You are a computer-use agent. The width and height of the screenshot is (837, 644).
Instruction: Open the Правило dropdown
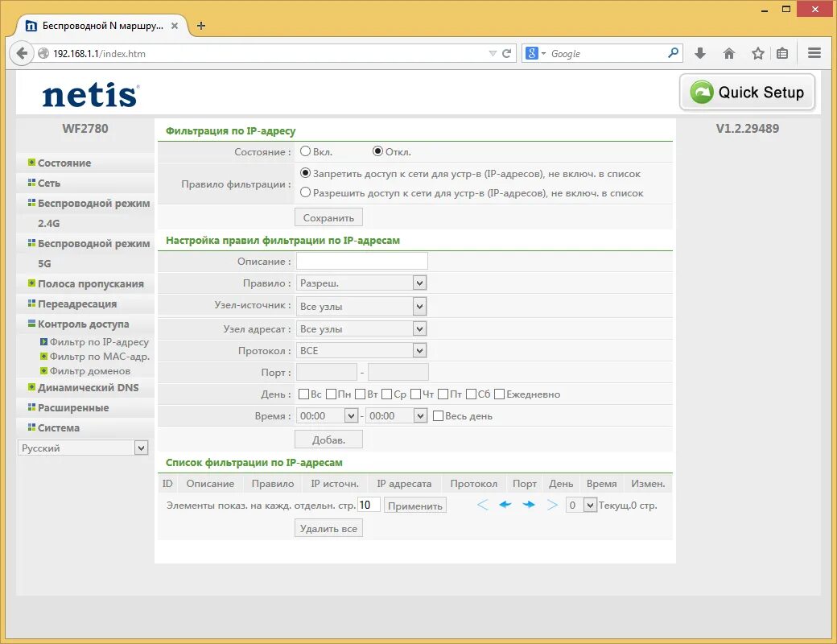click(x=361, y=283)
